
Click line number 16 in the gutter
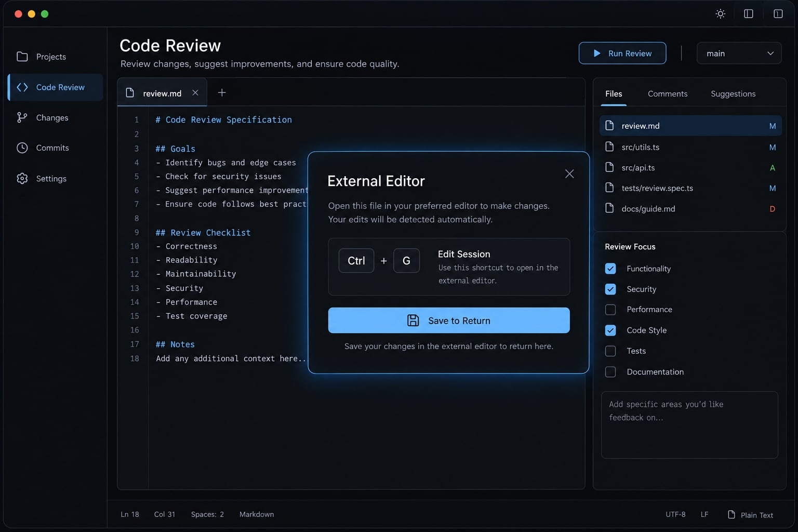135,330
